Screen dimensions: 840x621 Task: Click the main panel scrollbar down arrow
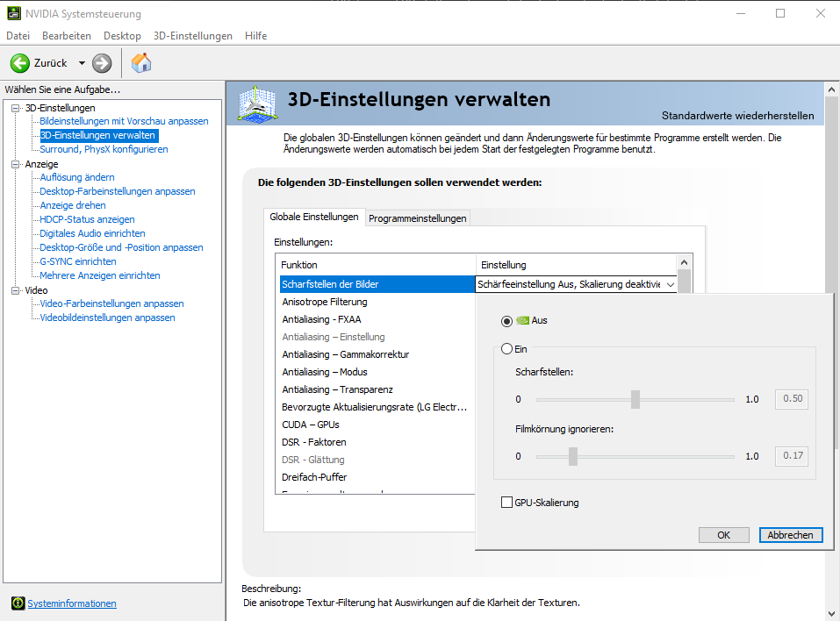(x=831, y=613)
